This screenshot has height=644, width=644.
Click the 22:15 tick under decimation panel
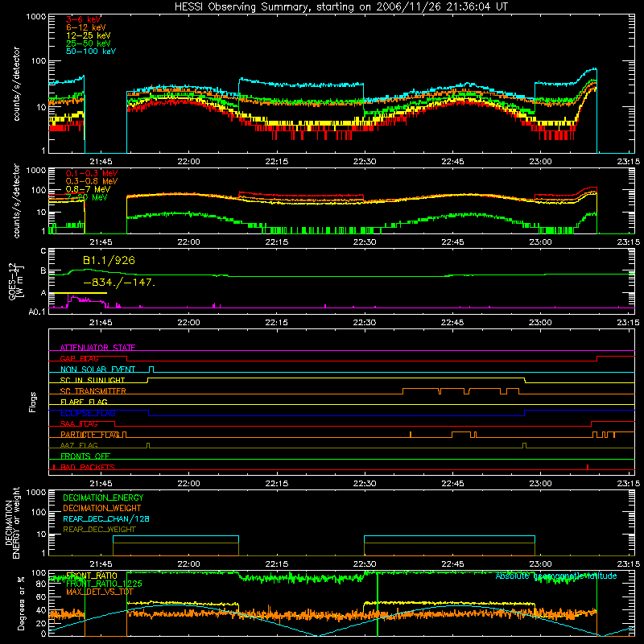(x=276, y=564)
